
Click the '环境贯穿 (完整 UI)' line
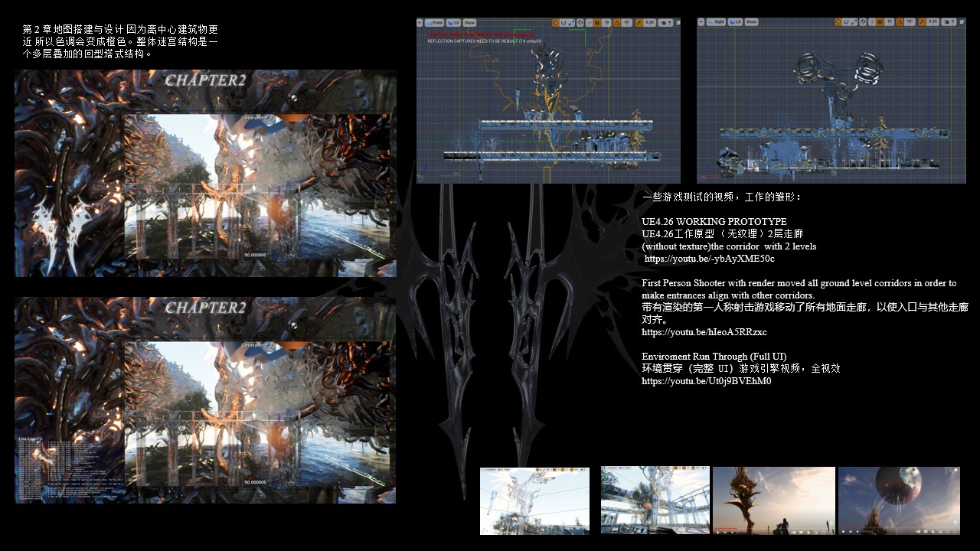point(741,368)
